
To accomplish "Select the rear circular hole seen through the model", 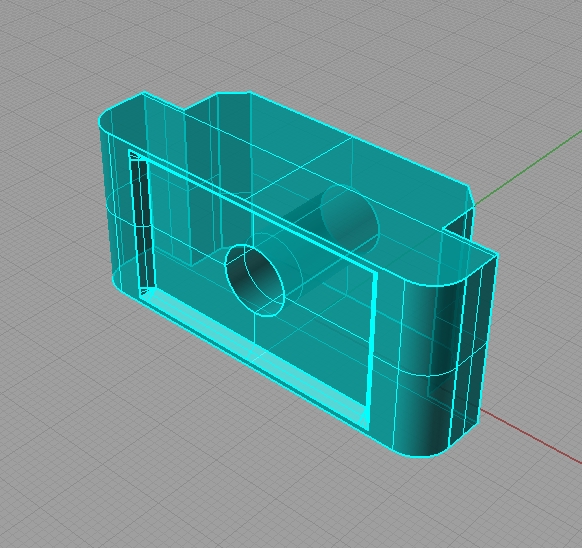I will point(349,218).
